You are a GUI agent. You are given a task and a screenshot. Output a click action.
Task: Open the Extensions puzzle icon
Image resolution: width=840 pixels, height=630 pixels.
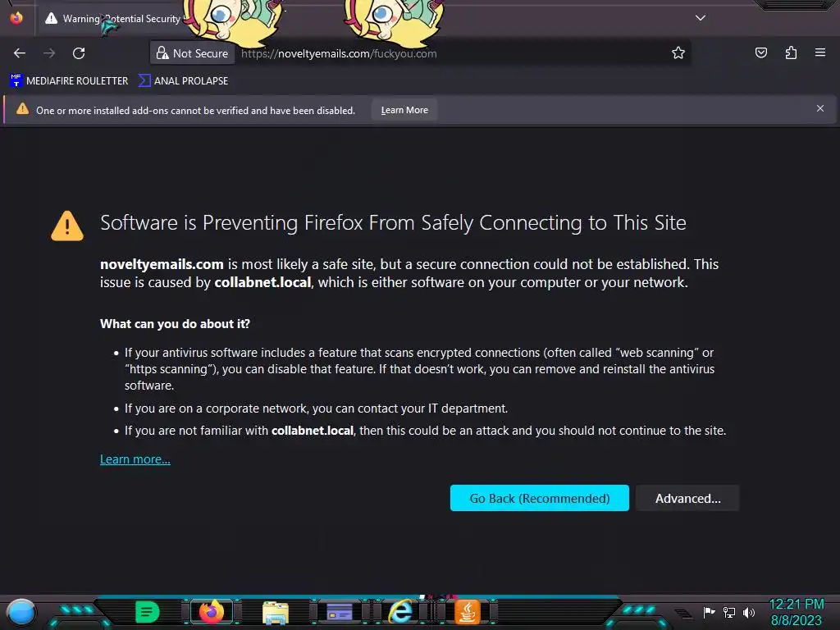coord(791,52)
